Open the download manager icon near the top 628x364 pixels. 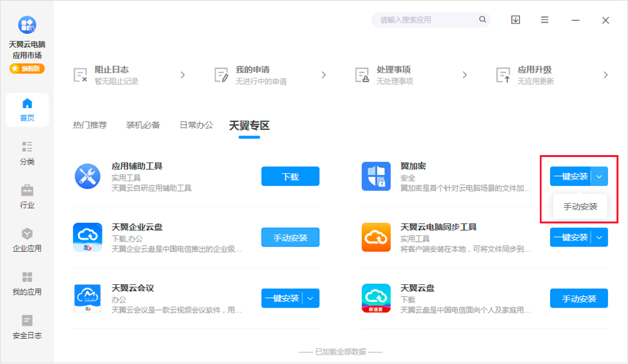[x=515, y=19]
